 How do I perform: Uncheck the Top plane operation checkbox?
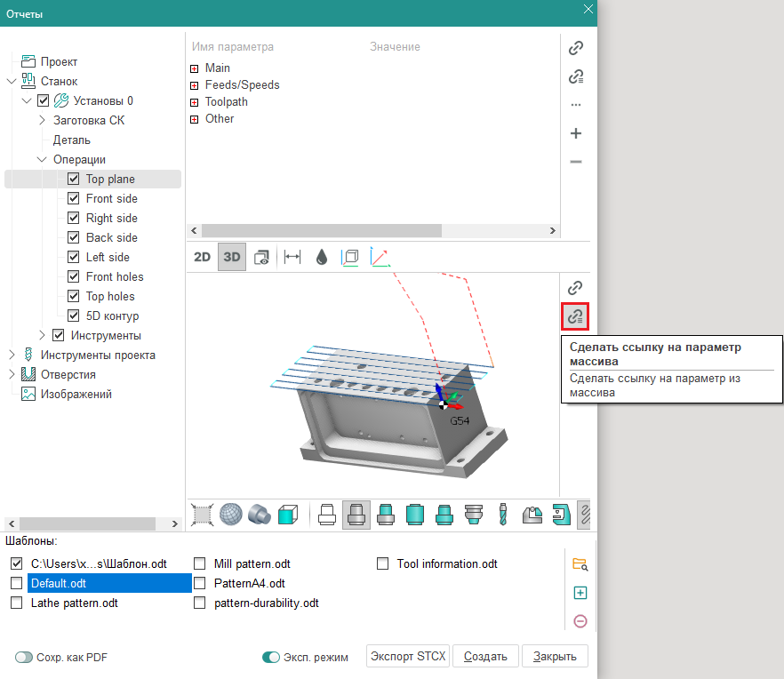point(74,179)
